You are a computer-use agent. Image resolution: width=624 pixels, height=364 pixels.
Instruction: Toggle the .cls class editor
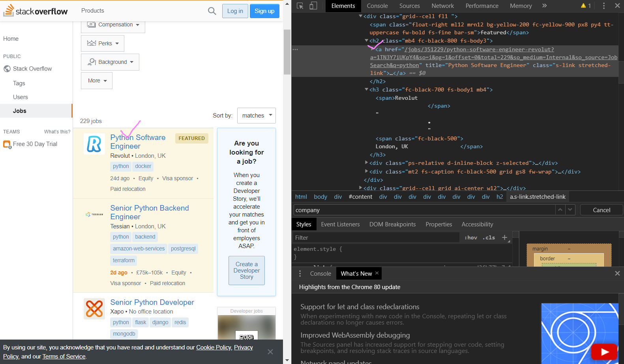click(x=489, y=237)
